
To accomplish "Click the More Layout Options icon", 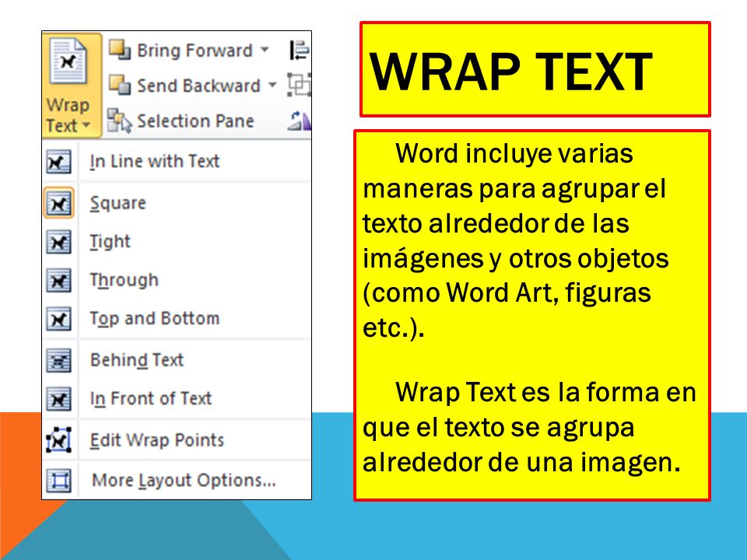I will [x=58, y=481].
